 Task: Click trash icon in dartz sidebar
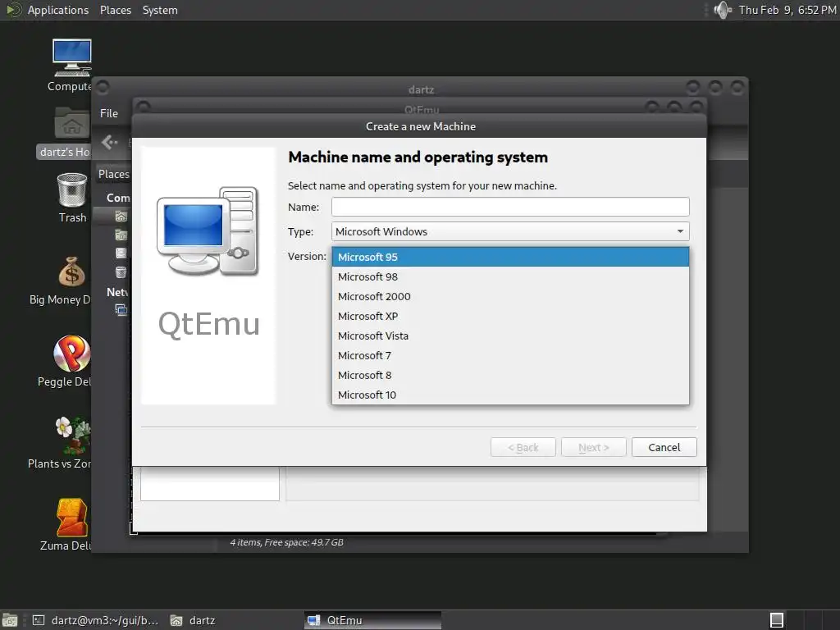pos(121,272)
